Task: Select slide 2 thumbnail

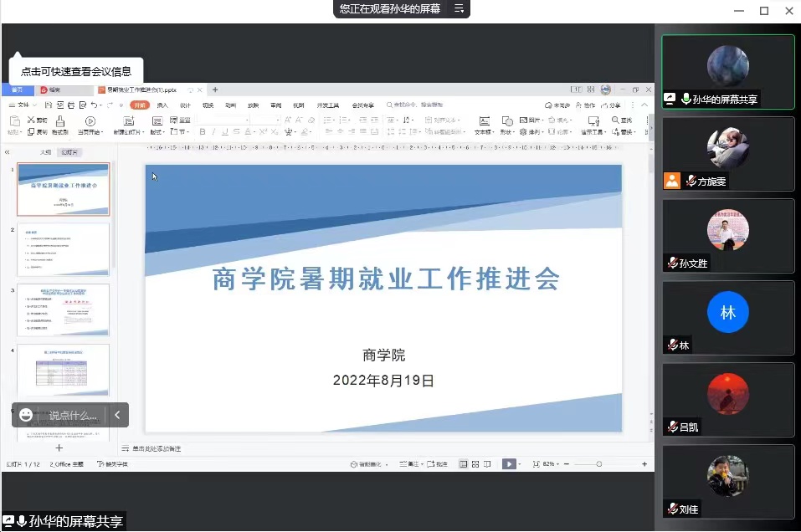Action: 64,249
